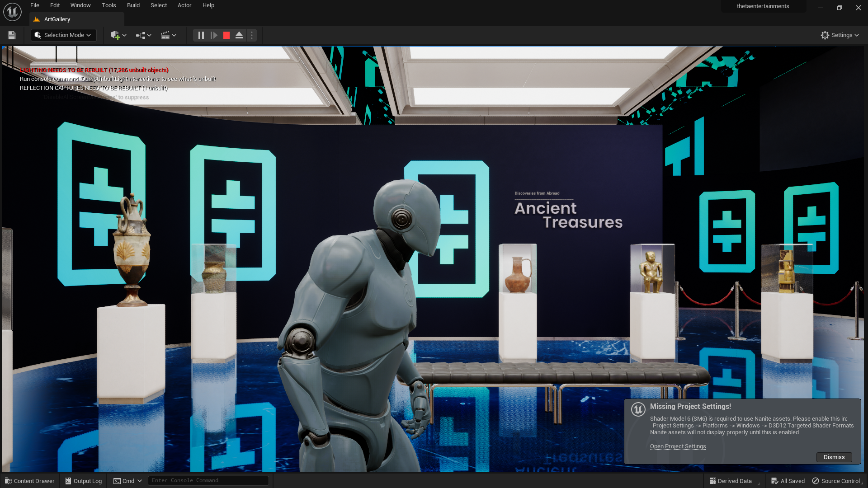Click the Unreal Engine logo icon
The width and height of the screenshot is (868, 488).
coord(12,12)
